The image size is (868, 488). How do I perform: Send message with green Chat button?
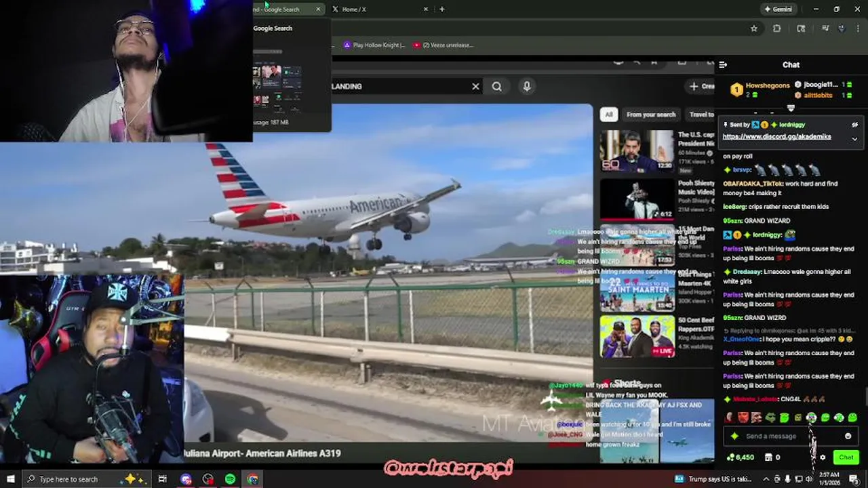(x=846, y=457)
